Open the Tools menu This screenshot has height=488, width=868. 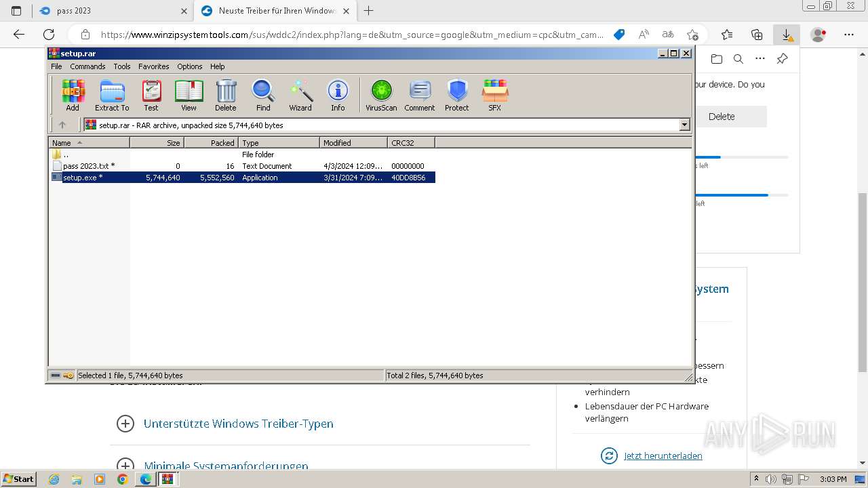[x=122, y=66]
